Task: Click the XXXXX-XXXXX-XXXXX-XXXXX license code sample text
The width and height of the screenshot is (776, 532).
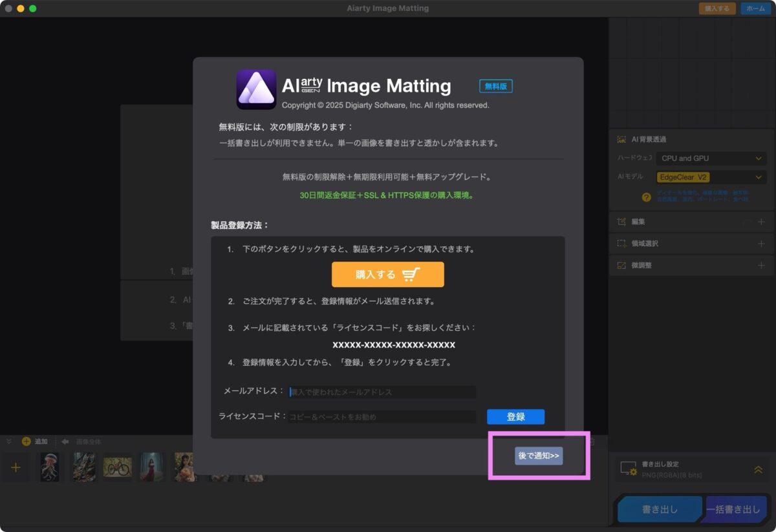Action: click(x=394, y=345)
